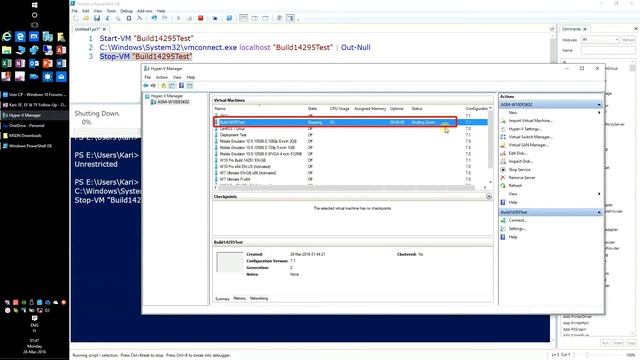Image resolution: width=640 pixels, height=360 pixels.
Task: Click Inspect Disk action
Action: (x=520, y=162)
